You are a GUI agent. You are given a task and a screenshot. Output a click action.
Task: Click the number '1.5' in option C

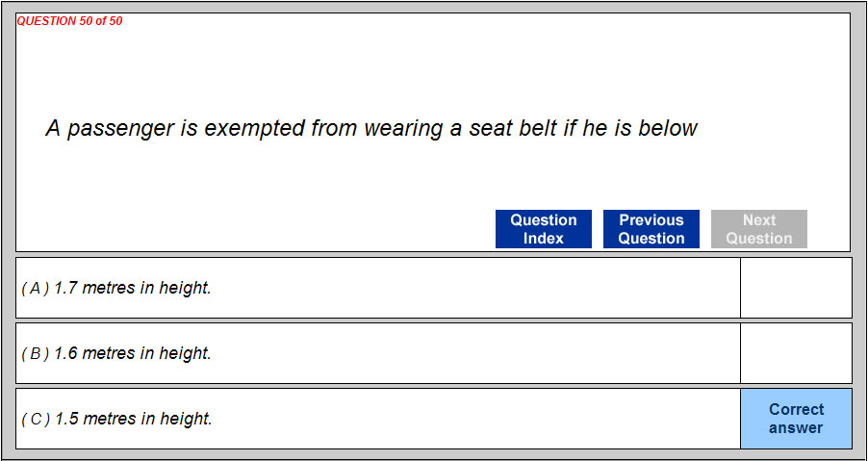tap(66, 419)
